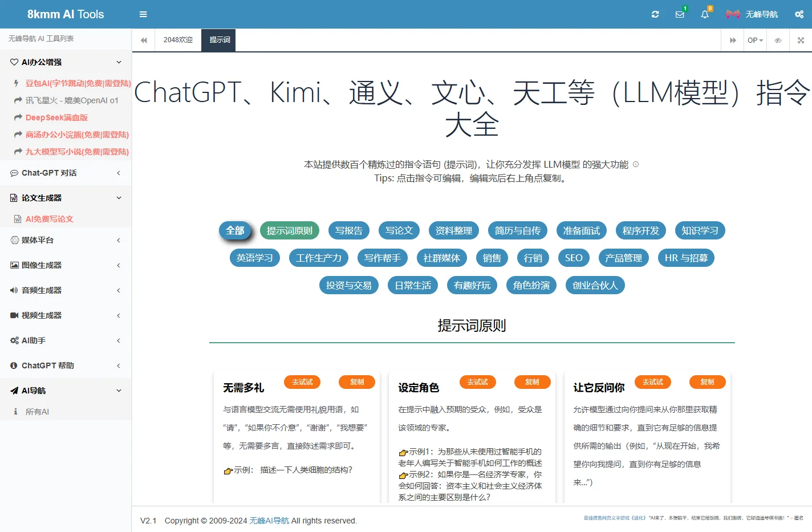Filter by 英语学习 category
The height and width of the screenshot is (532, 812).
point(255,258)
